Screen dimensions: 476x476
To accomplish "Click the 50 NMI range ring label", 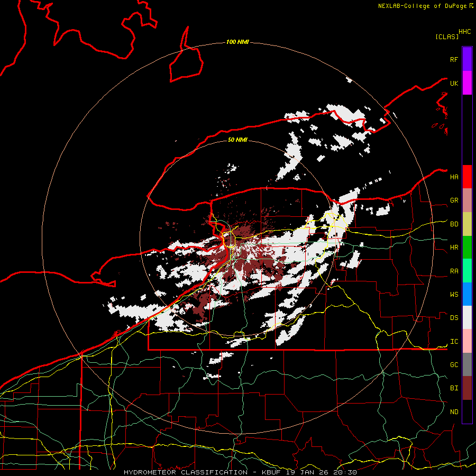I will click(x=237, y=140).
